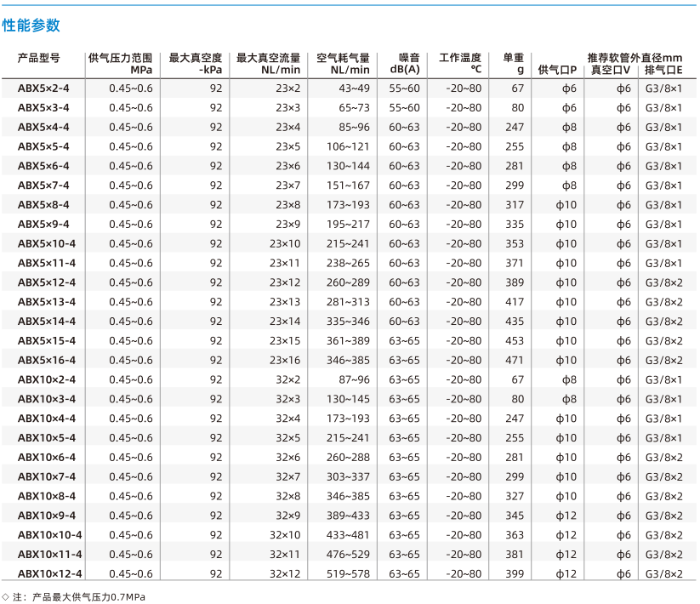Click model name ABX5×16-4

(x=47, y=360)
